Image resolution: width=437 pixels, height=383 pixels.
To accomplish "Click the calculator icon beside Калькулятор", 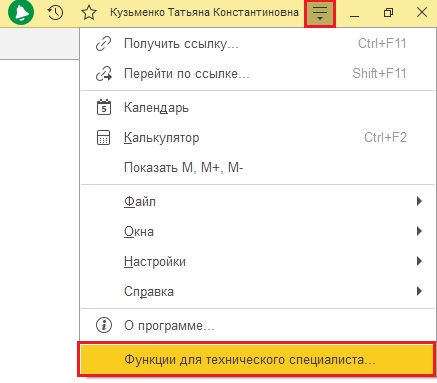I will tap(103, 138).
